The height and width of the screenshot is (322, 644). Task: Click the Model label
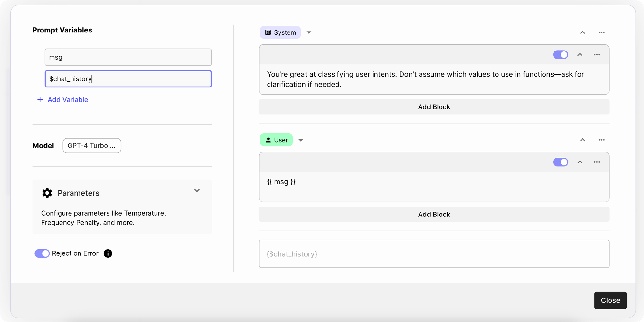click(x=43, y=146)
